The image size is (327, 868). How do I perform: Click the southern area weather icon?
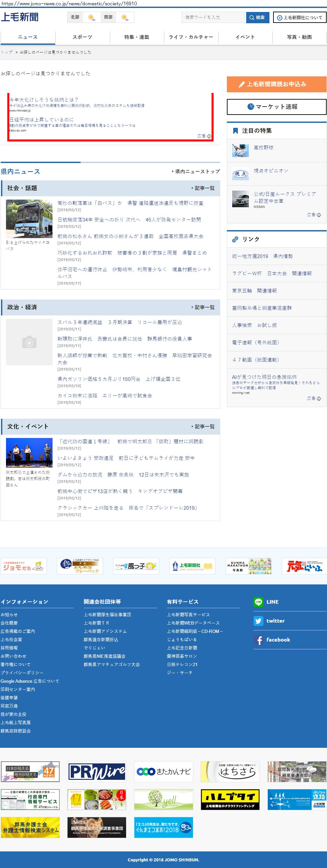point(125,17)
